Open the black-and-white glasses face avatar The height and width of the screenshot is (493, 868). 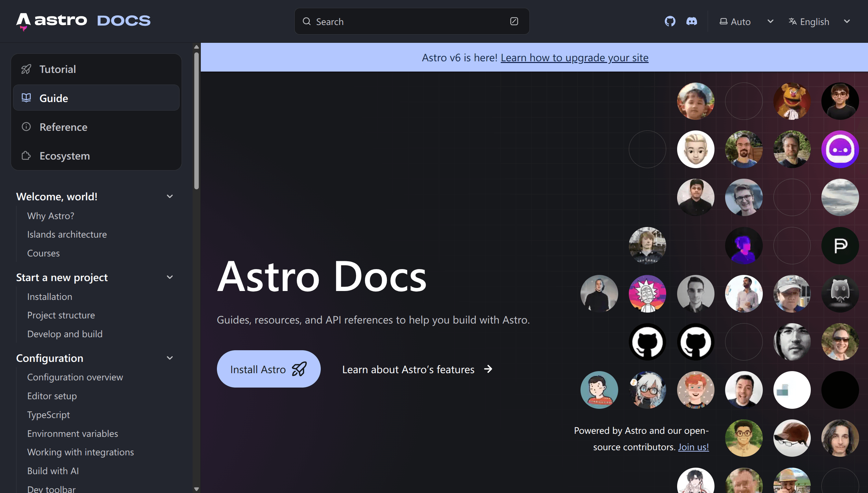[x=792, y=342]
